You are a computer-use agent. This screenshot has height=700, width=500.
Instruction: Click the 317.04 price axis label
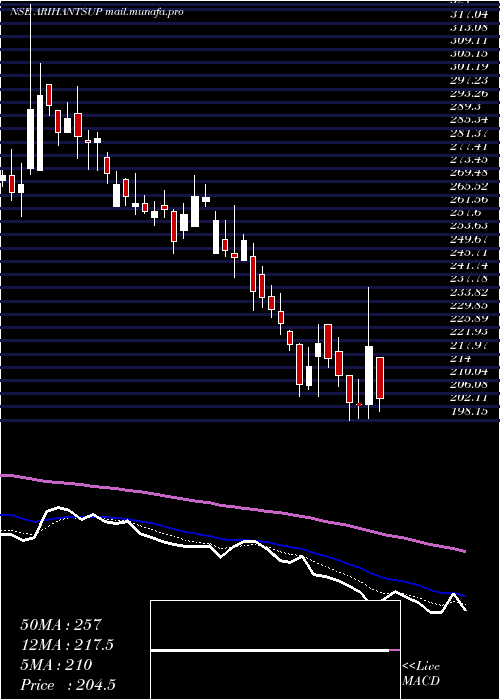coord(469,15)
